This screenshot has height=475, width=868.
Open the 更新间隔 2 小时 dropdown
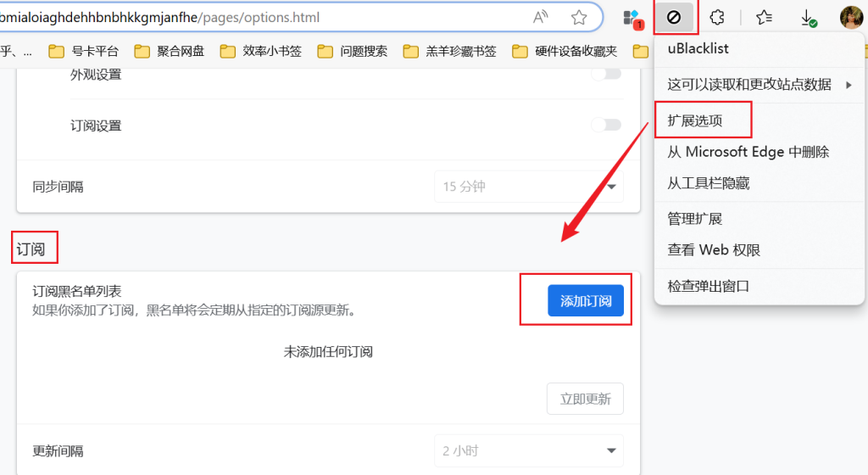tap(529, 450)
